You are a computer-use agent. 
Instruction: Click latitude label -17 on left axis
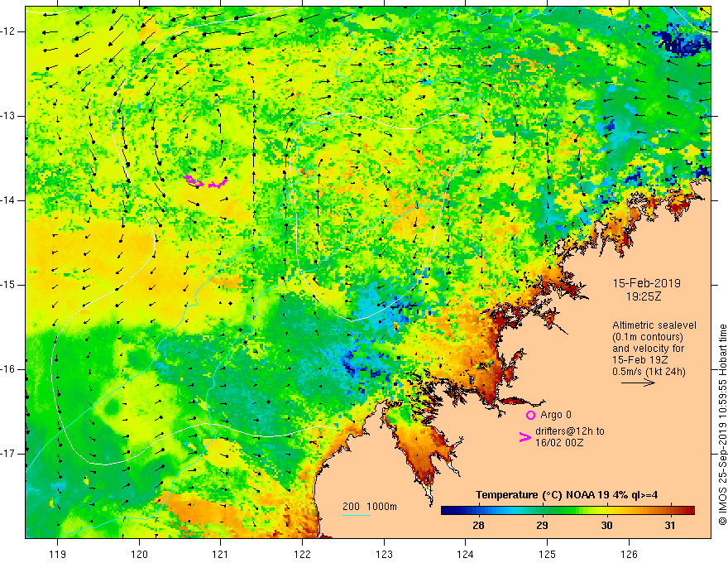pos(9,454)
